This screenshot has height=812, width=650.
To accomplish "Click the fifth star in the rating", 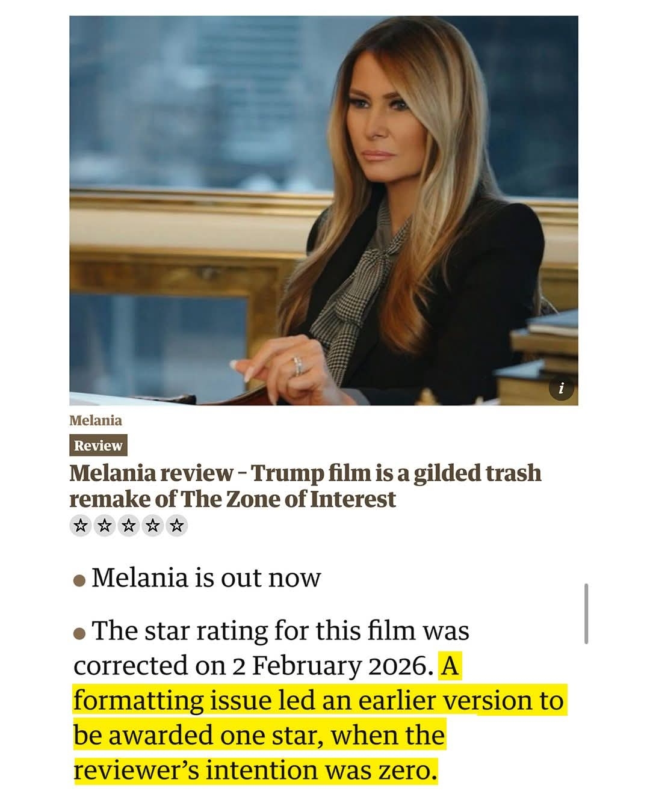I will point(177,526).
